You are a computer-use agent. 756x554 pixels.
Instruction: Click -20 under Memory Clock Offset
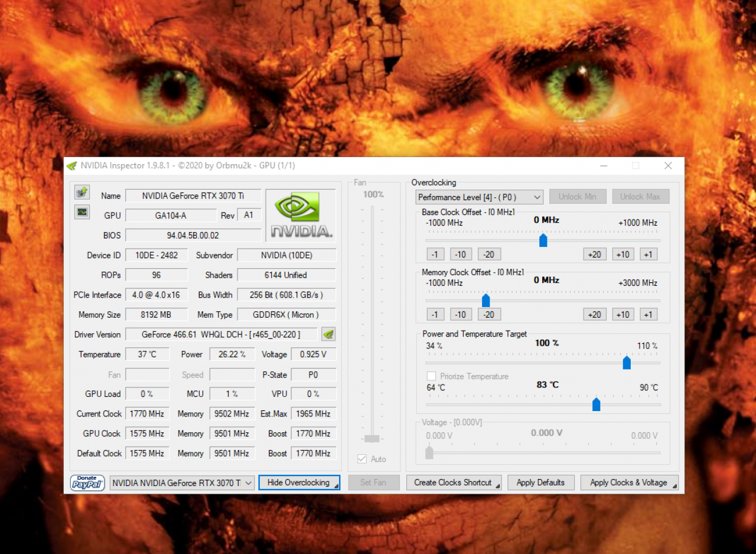pyautogui.click(x=489, y=314)
